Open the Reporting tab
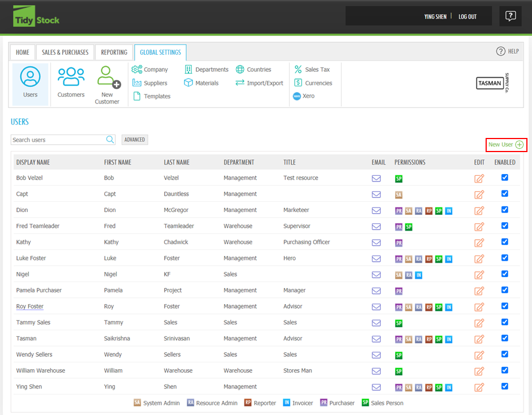The image size is (532, 415). 114,53
